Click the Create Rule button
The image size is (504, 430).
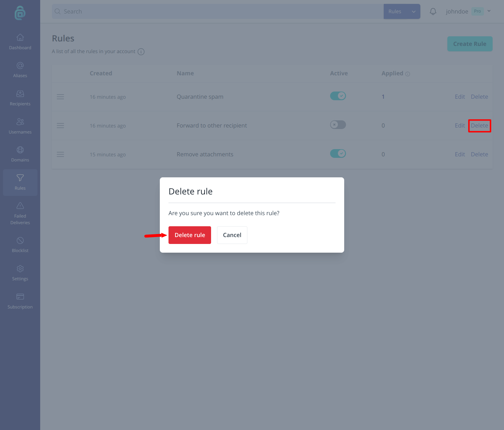coord(470,44)
